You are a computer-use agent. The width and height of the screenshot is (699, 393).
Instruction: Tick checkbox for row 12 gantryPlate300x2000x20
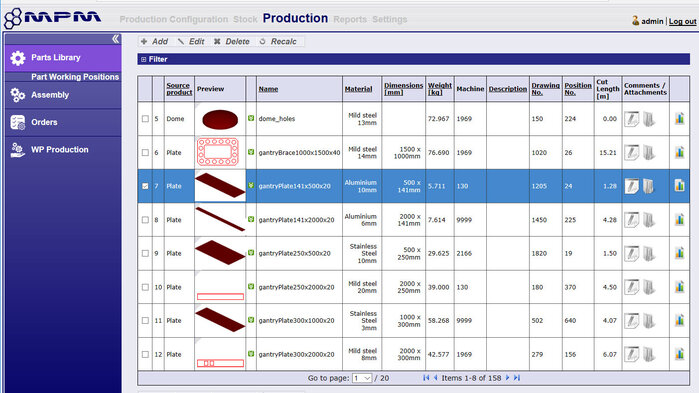[x=145, y=355]
